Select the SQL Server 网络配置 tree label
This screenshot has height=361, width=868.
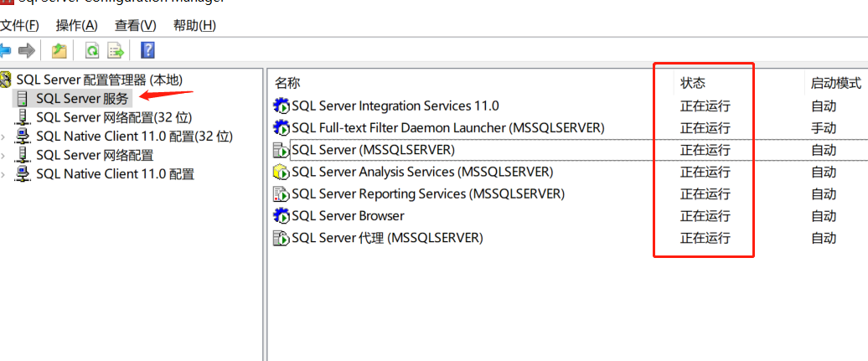click(95, 155)
